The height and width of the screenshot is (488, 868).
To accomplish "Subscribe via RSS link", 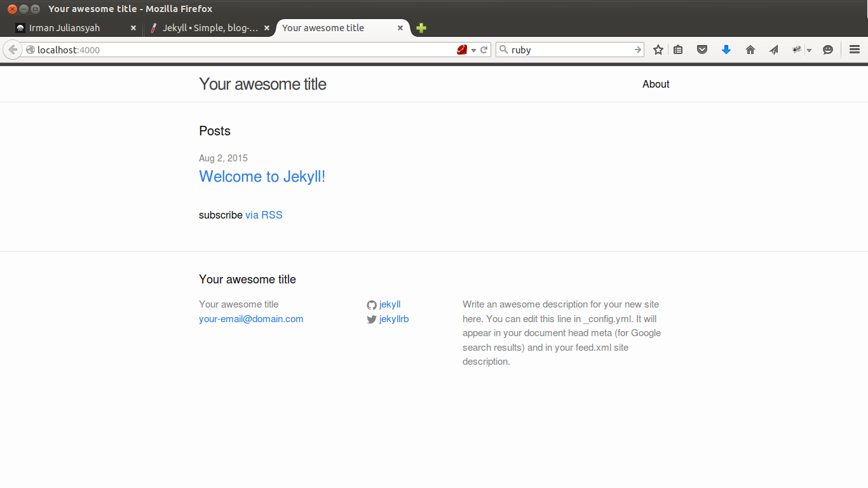I will (264, 215).
